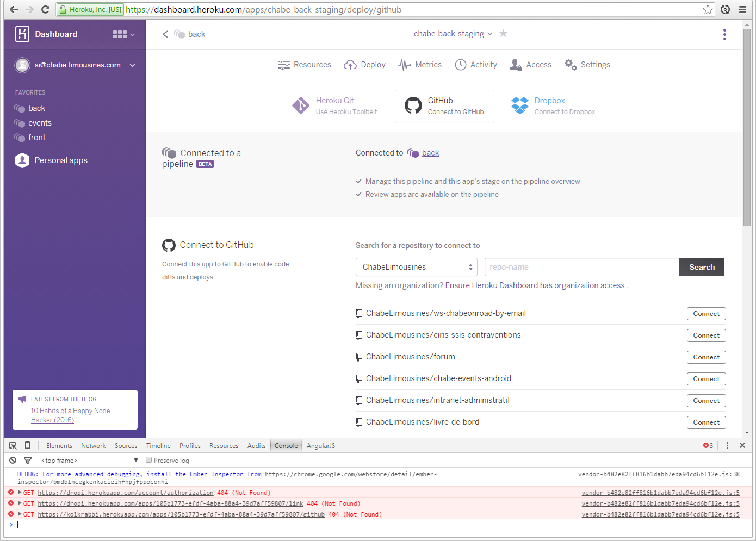Open the top frame context dropdown
This screenshot has height=541, width=756.
[90, 461]
